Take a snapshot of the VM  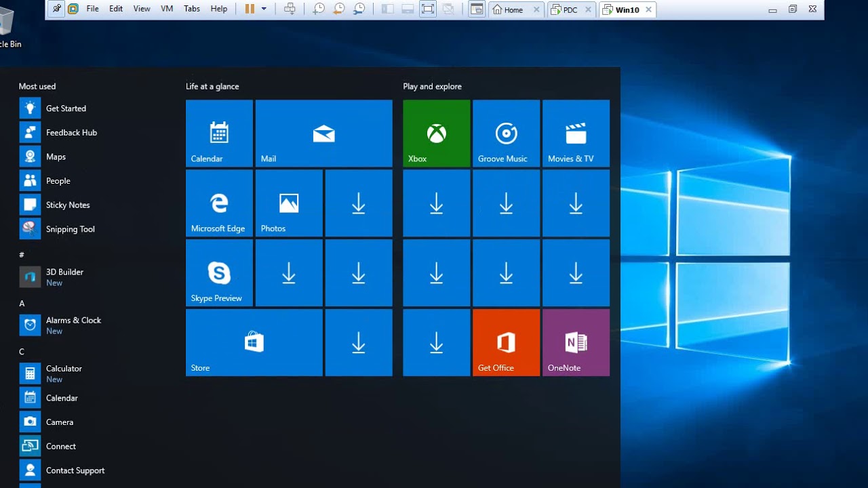click(318, 9)
